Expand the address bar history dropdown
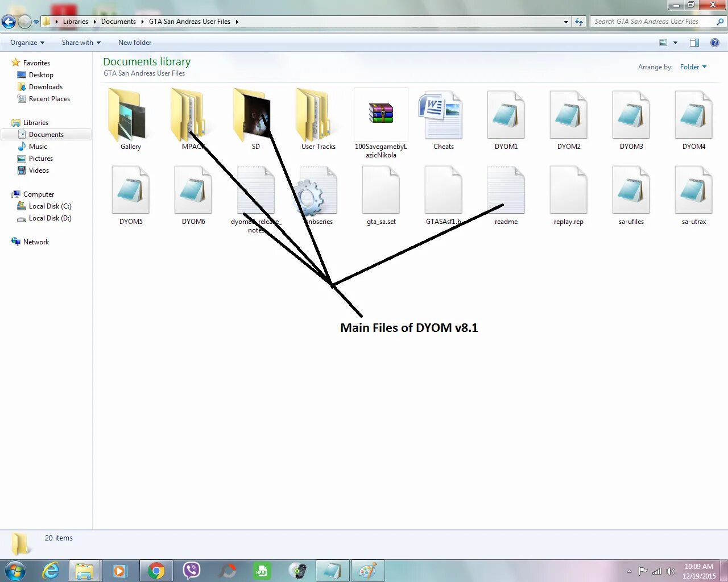 [566, 22]
